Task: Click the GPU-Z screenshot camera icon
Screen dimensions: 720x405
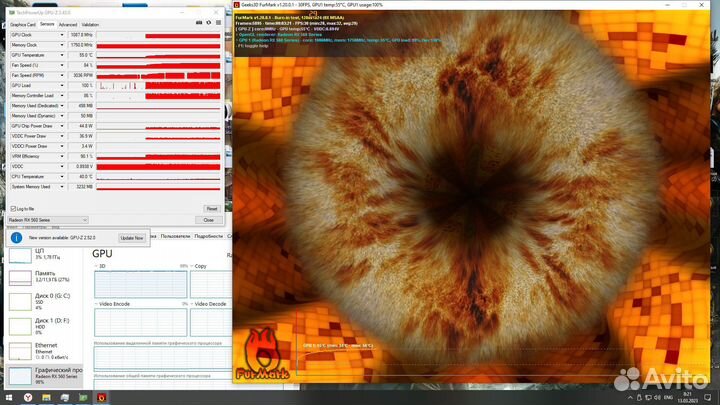Action: (199, 22)
